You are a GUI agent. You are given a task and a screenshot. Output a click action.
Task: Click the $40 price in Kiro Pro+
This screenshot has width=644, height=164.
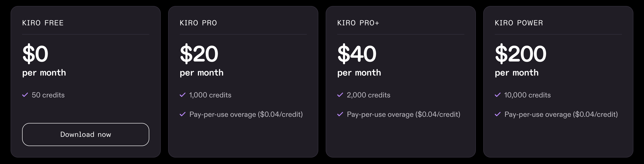[357, 54]
